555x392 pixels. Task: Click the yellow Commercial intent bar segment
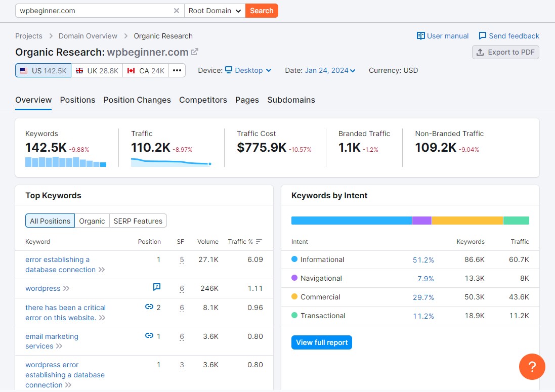467,221
